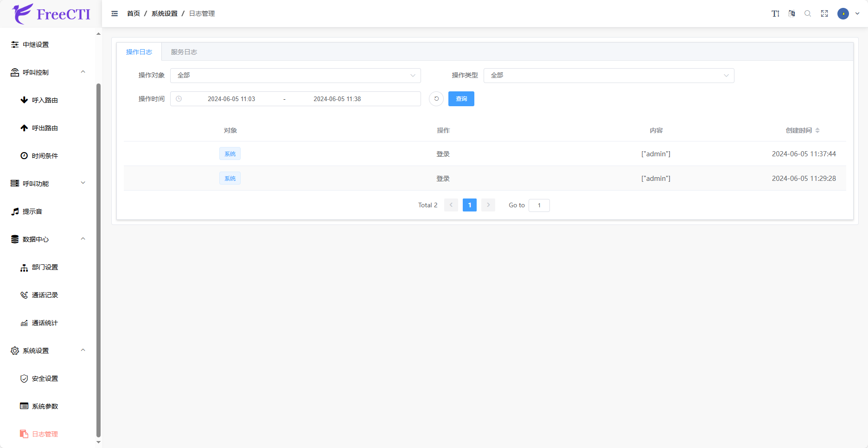Toggle fullscreen mode icon
Screen dimensions: 868x448
[824, 14]
